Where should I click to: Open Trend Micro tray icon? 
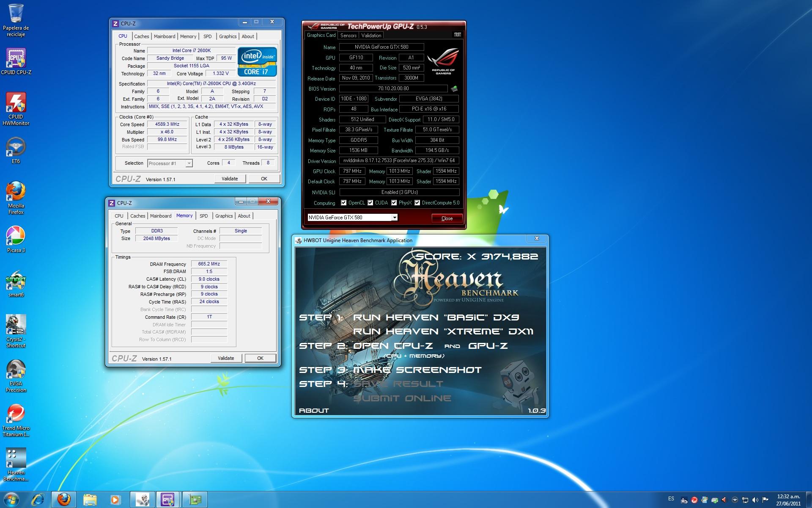click(x=694, y=500)
